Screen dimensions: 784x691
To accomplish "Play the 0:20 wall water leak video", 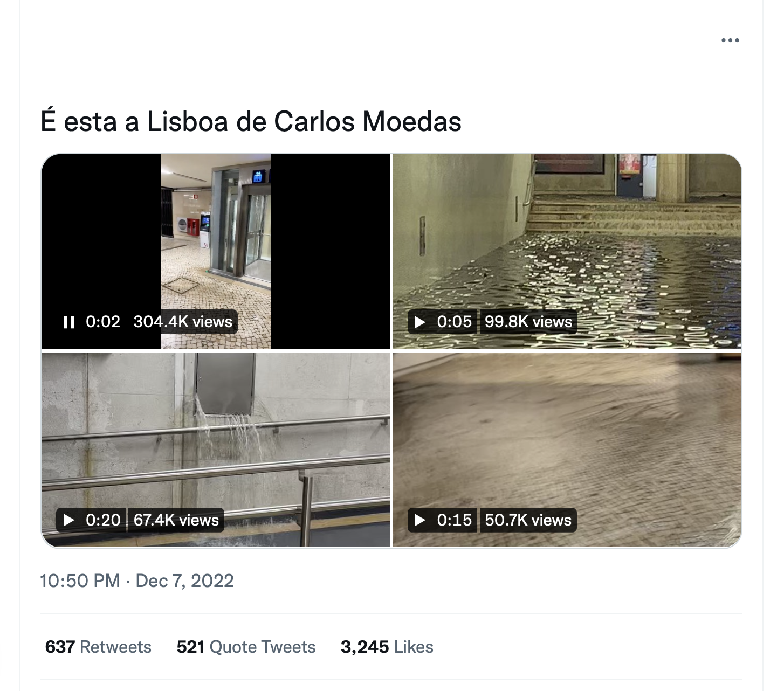I will point(68,520).
